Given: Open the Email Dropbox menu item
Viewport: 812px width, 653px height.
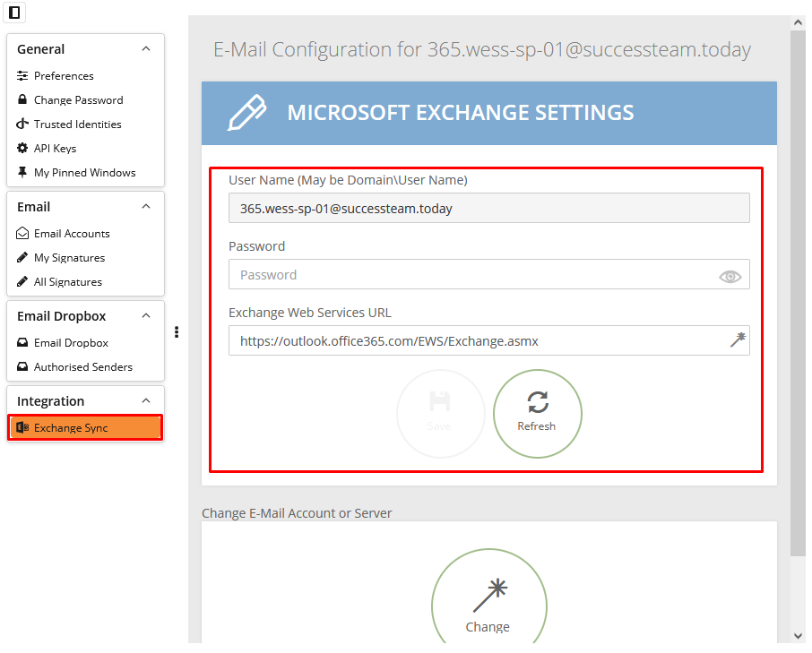Looking at the screenshot, I should pos(71,342).
